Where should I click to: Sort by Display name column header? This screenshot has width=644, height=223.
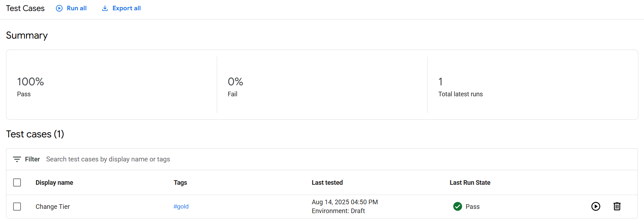click(x=54, y=183)
